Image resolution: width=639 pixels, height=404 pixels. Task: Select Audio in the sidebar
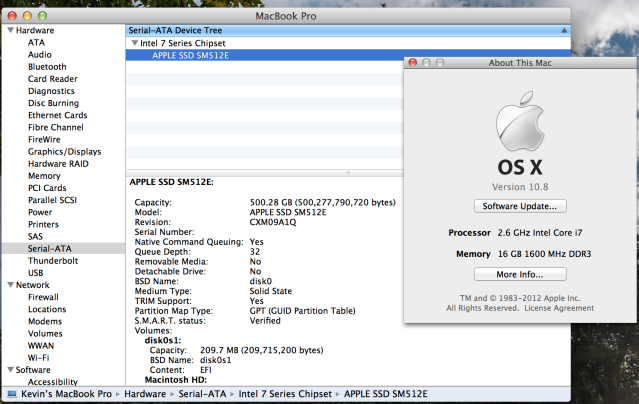[x=40, y=55]
